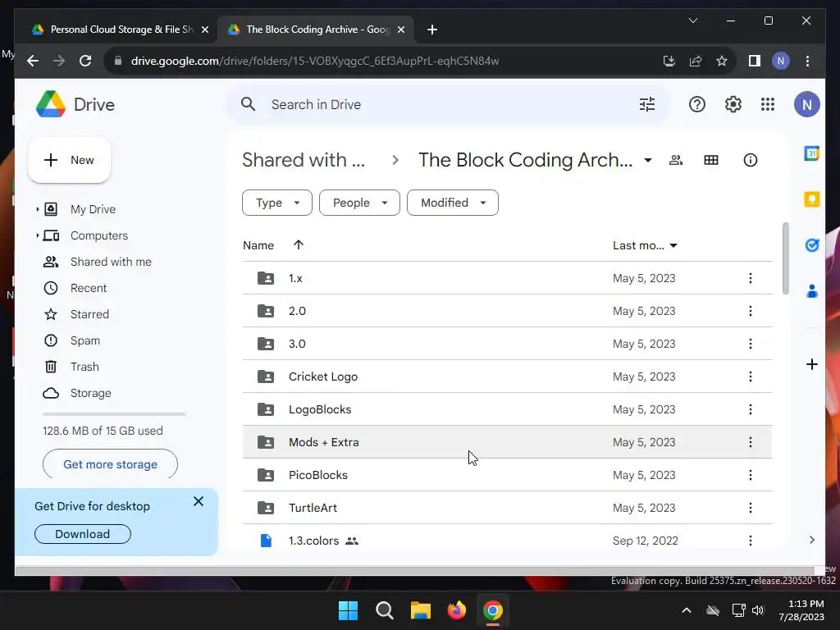Open the Google account avatar in Drive
This screenshot has height=630, width=840.
click(x=807, y=104)
